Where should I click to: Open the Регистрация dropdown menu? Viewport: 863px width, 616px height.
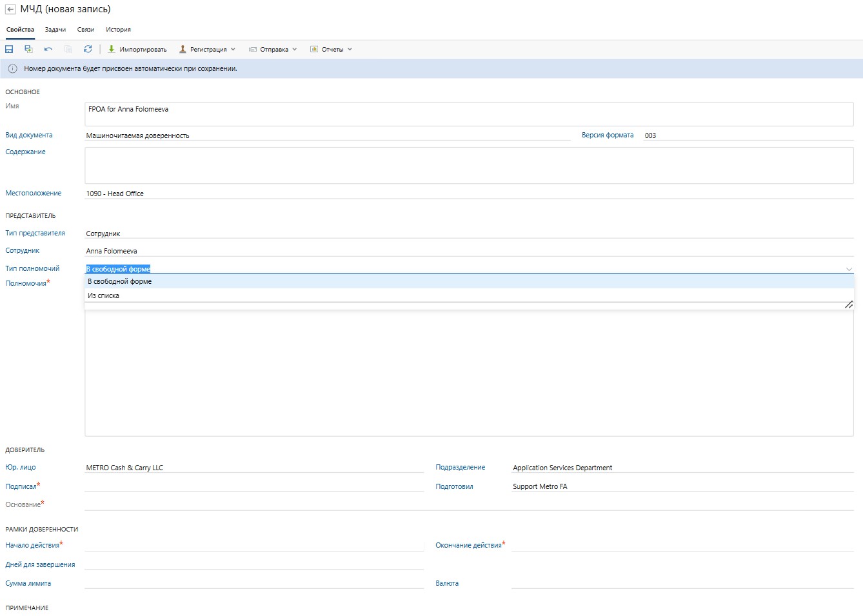click(208, 49)
